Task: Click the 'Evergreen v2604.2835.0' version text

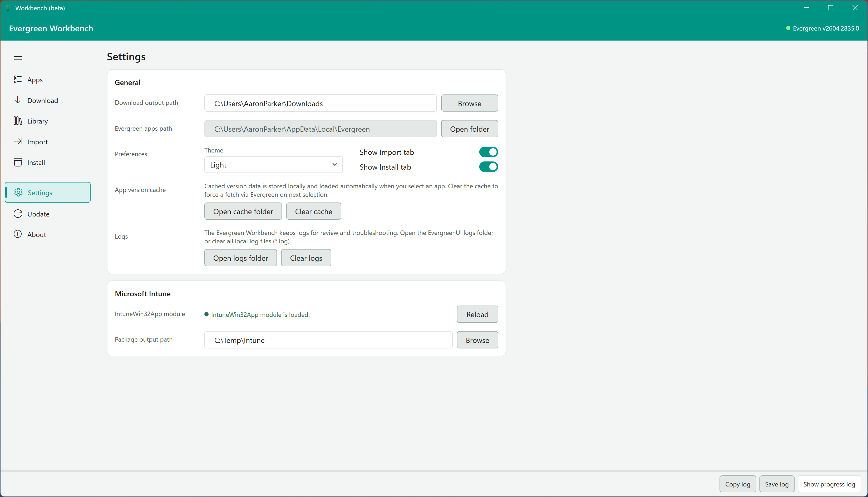Action: (826, 28)
